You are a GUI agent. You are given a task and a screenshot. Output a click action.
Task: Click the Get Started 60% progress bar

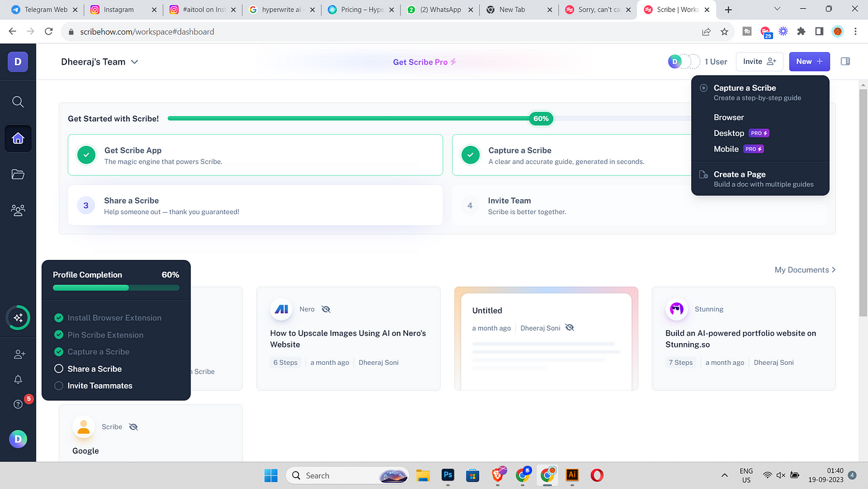[428, 118]
